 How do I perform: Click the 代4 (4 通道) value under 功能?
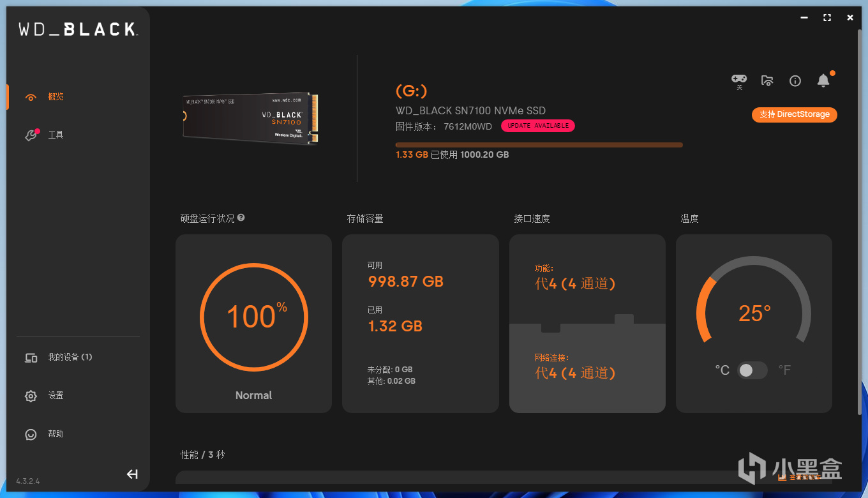click(x=575, y=283)
